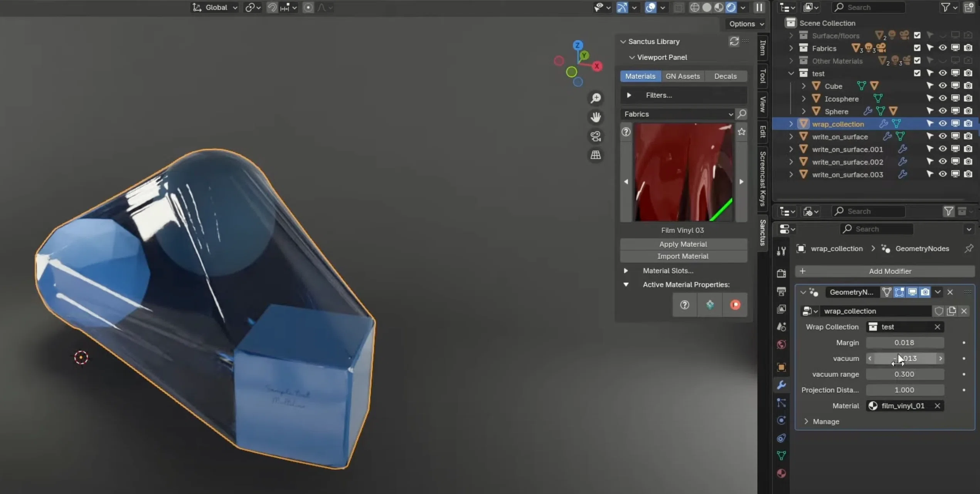Viewport: 980px width, 494px height.
Task: Toggle the test collection checkbox
Action: (917, 73)
